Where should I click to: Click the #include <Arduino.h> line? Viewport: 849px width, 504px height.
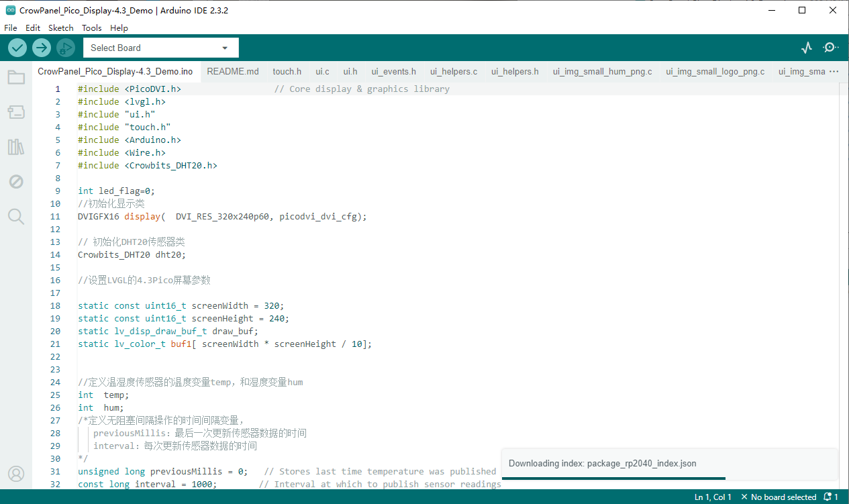[x=130, y=140]
